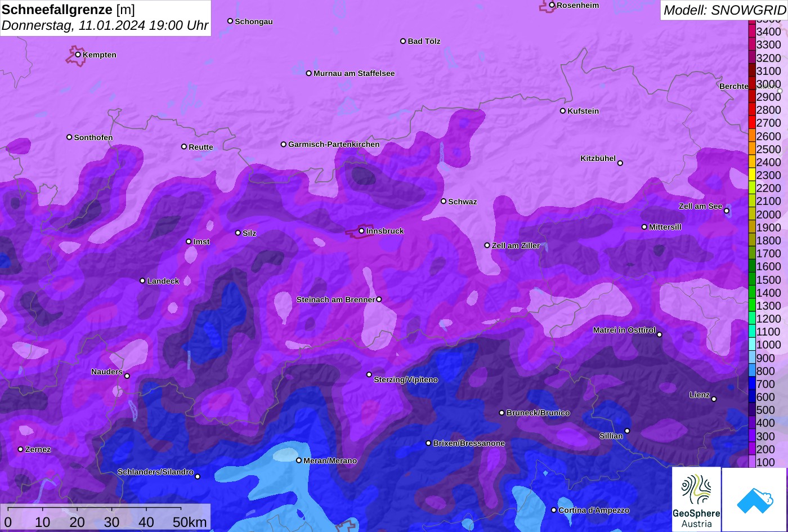The width and height of the screenshot is (788, 532).
Task: Select the Schongau marker dot
Action: coord(230,21)
